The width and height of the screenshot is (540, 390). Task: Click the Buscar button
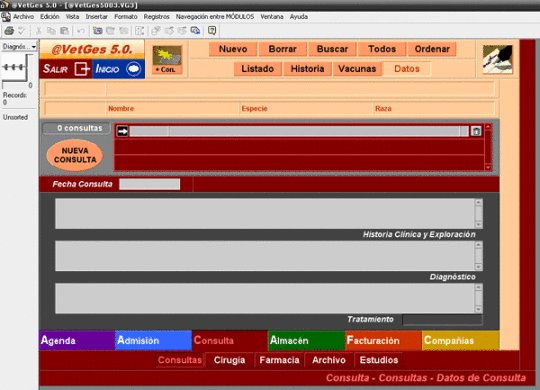point(332,49)
